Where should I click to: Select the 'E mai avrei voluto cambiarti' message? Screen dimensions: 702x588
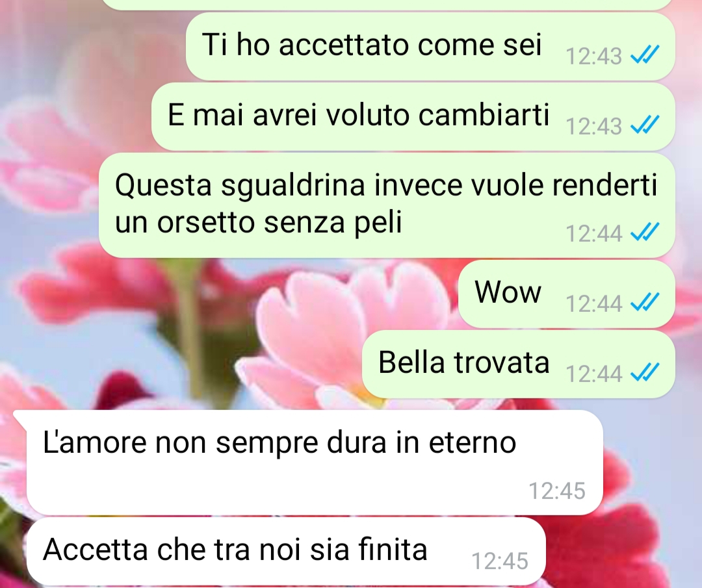(x=413, y=116)
